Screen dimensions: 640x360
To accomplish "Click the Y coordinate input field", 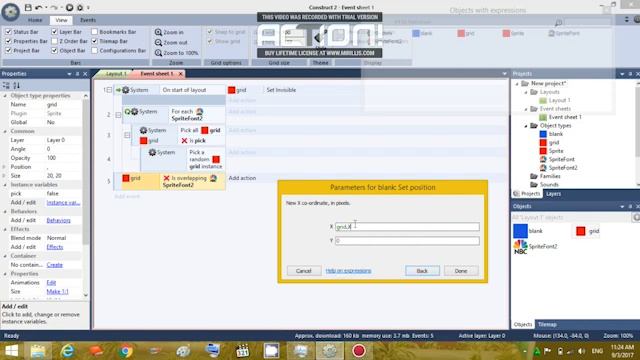I will coord(407,241).
